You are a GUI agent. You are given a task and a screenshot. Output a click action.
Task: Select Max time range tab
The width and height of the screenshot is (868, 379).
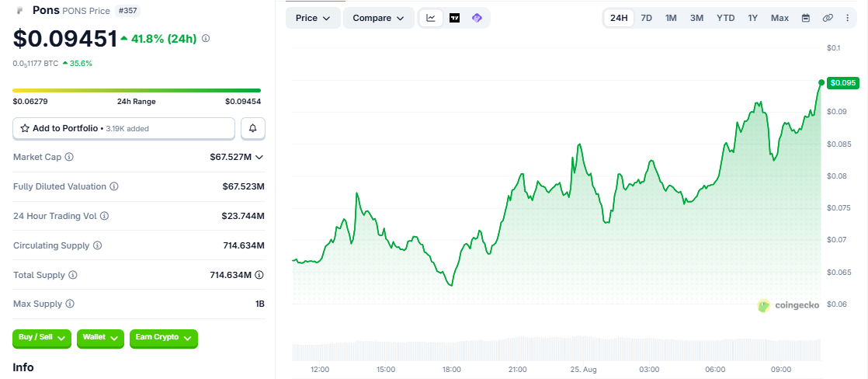(780, 18)
